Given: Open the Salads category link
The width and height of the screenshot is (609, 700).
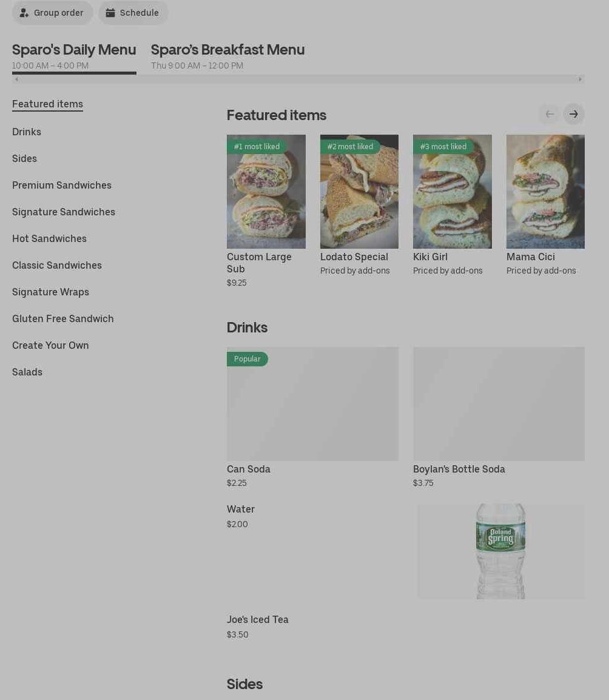Looking at the screenshot, I should pos(27,372).
